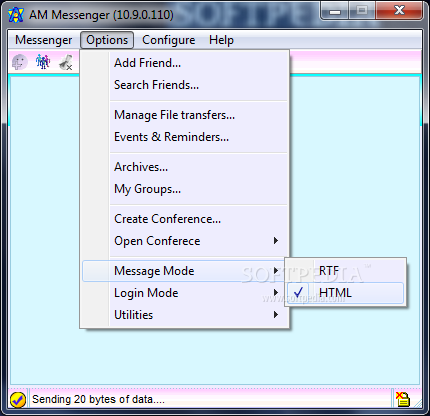Choose Add Friend... from Options menu
Viewport: 430px width, 416px height.
coord(185,63)
